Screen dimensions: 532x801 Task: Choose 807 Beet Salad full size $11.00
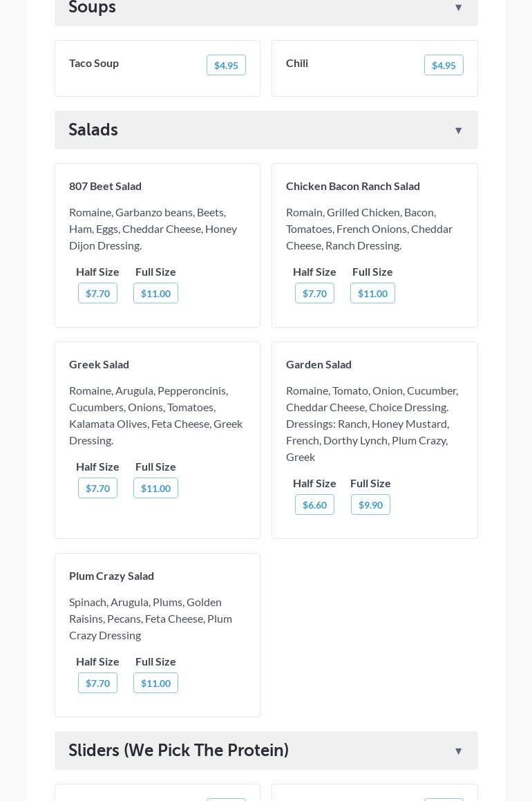tap(155, 293)
